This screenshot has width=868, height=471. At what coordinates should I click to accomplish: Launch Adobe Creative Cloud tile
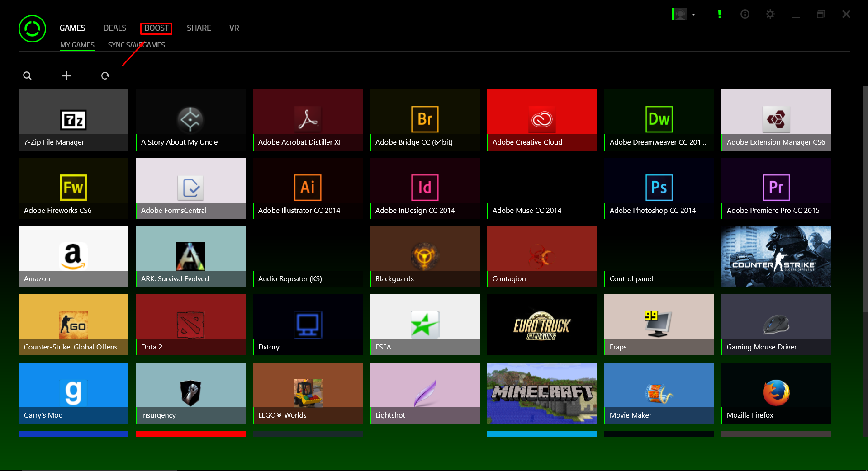[542, 120]
